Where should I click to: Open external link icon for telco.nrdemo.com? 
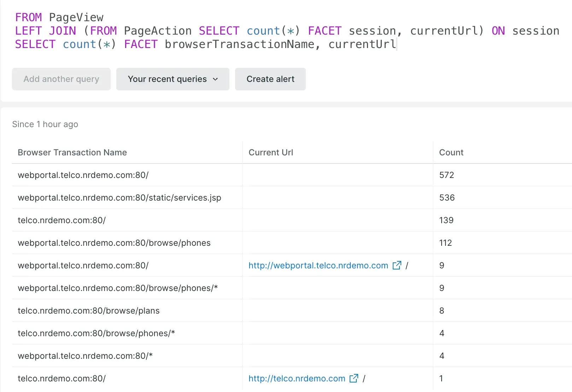(x=354, y=378)
